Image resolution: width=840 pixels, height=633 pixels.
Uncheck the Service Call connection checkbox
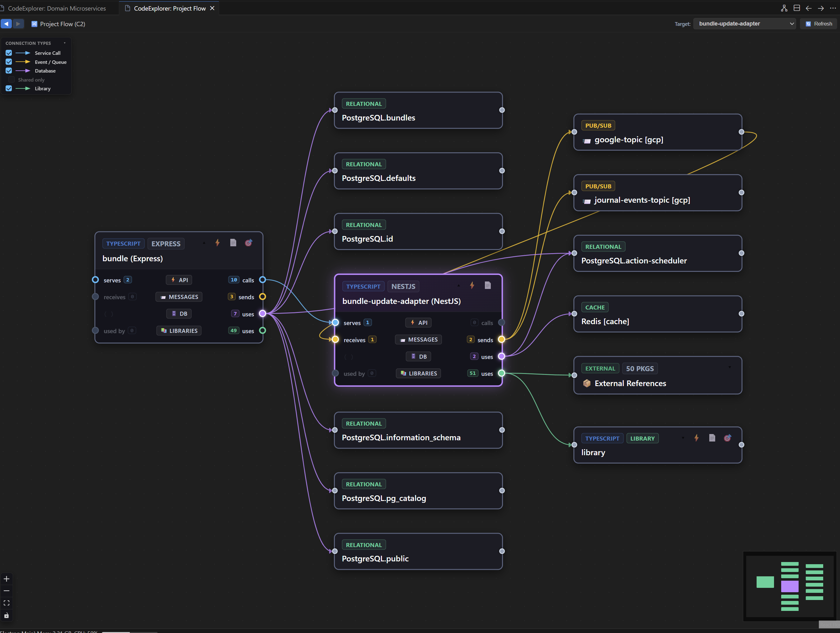9,53
